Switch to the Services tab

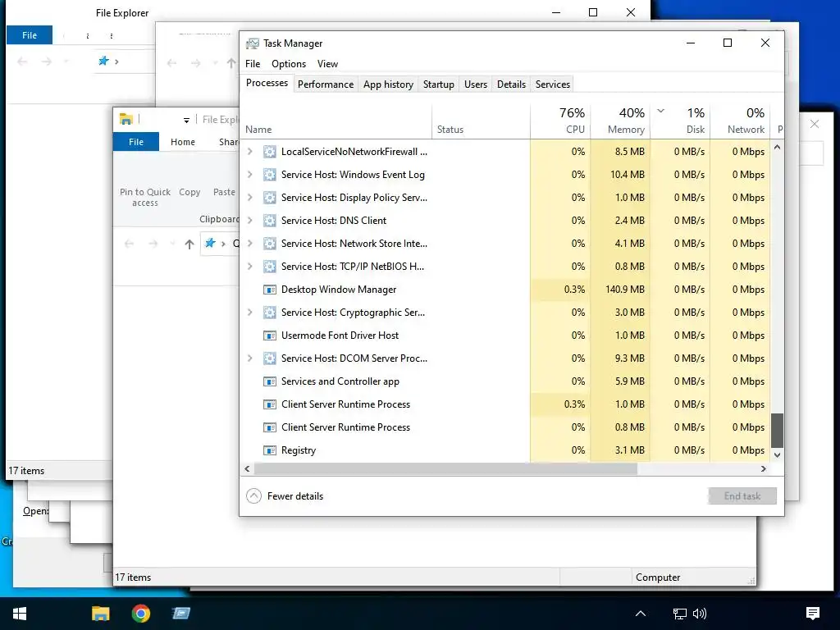553,84
